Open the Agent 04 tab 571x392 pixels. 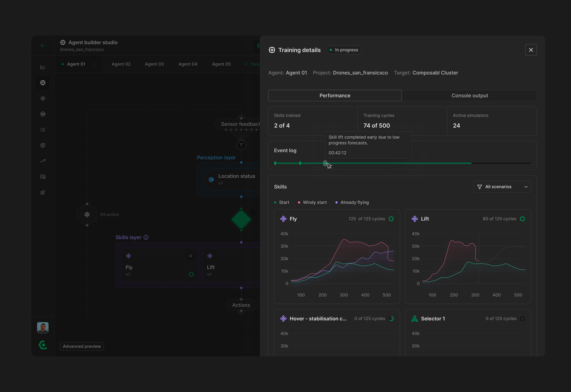(188, 64)
